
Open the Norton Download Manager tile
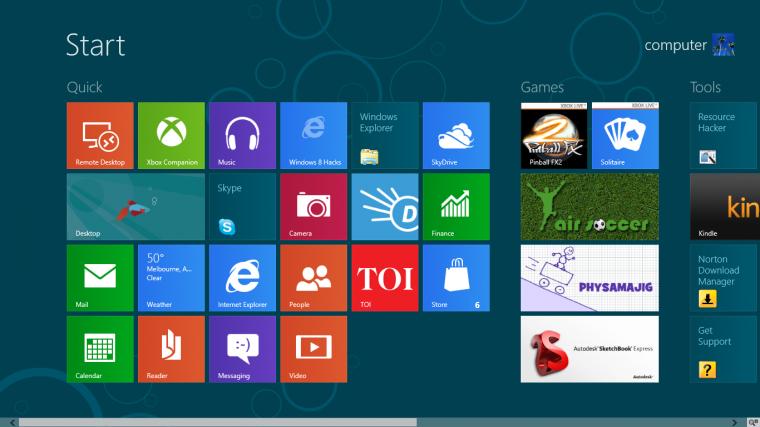pyautogui.click(x=725, y=278)
